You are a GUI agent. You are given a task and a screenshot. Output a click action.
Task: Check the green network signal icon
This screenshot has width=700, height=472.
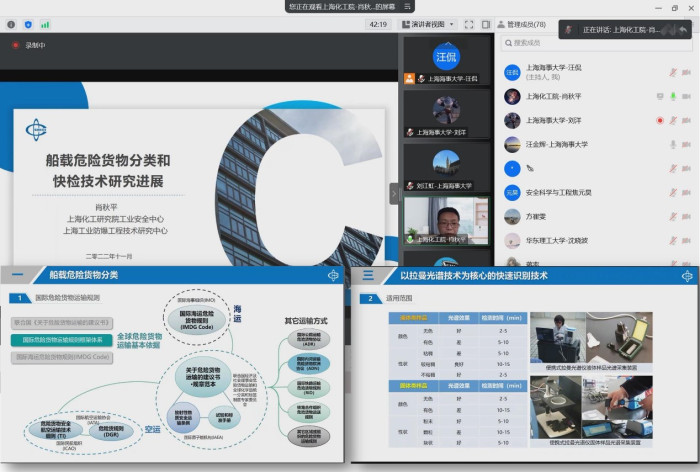[x=45, y=25]
